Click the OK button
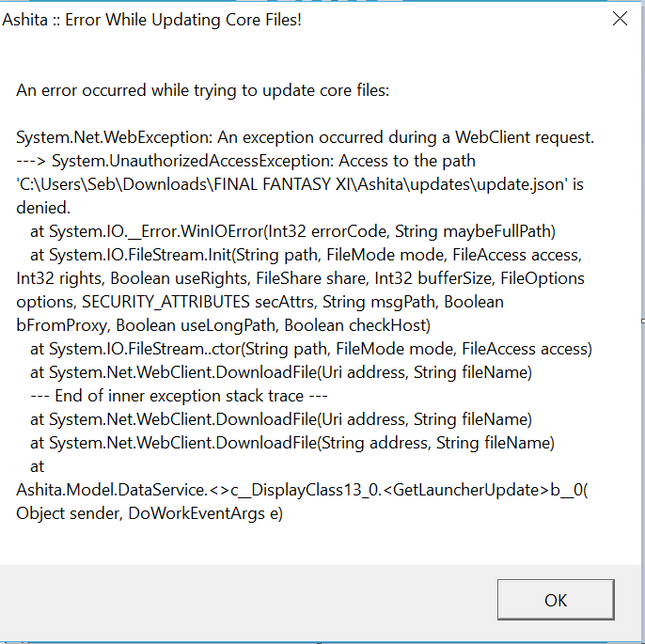The width and height of the screenshot is (645, 644). pos(556,600)
